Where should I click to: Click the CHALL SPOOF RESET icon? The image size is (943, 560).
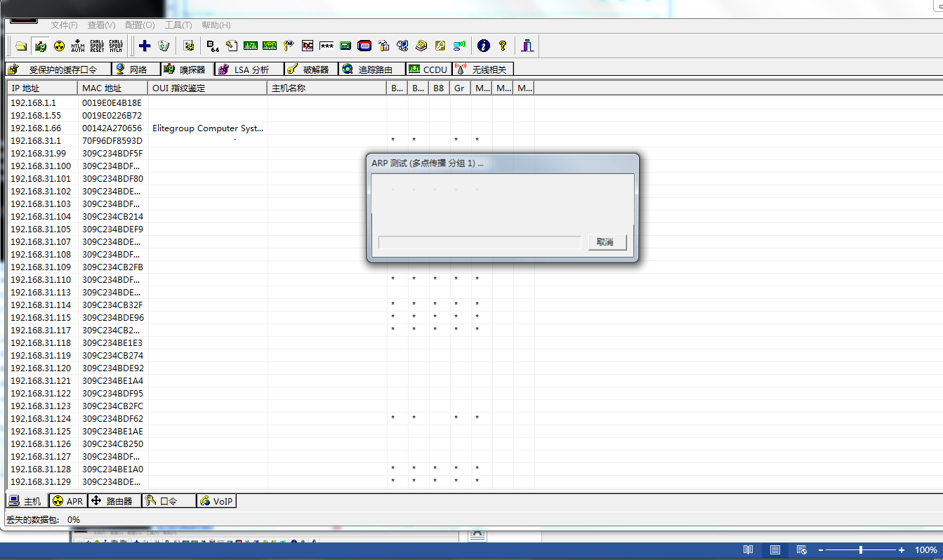(x=97, y=46)
